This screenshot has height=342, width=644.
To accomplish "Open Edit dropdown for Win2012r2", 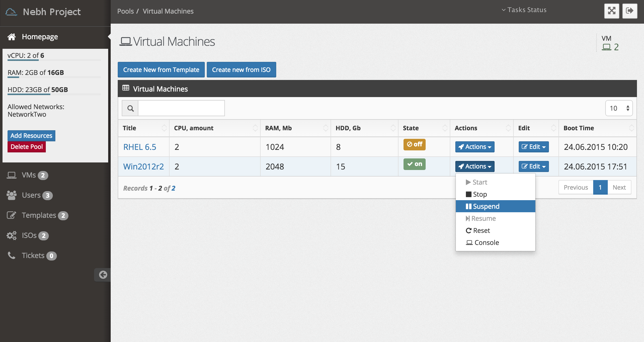I will [534, 166].
